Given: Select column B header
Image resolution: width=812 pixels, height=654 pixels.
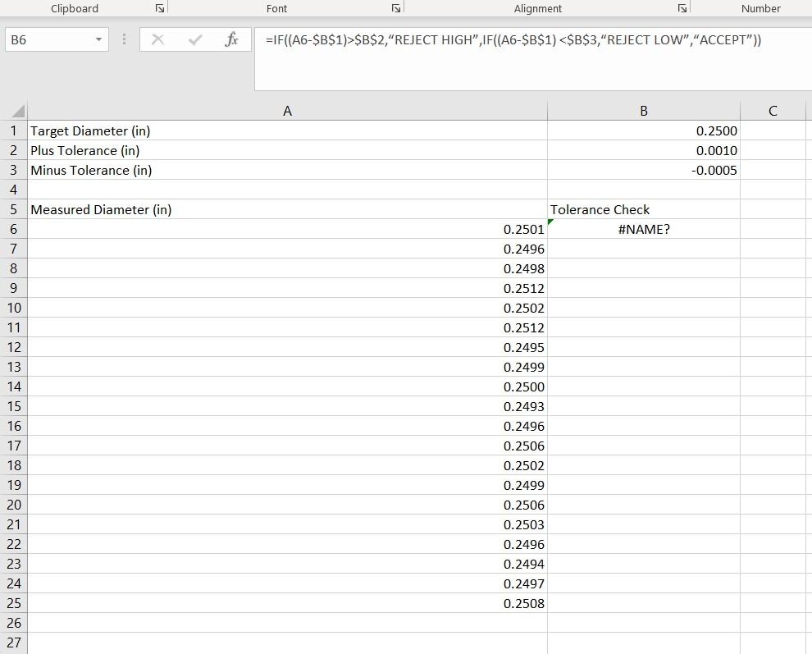Looking at the screenshot, I should [644, 110].
